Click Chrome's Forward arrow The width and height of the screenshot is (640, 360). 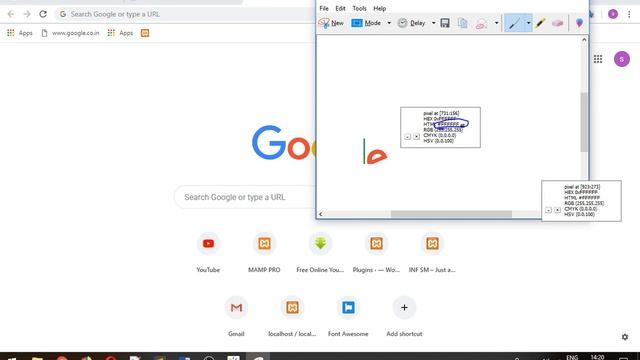pyautogui.click(x=27, y=14)
